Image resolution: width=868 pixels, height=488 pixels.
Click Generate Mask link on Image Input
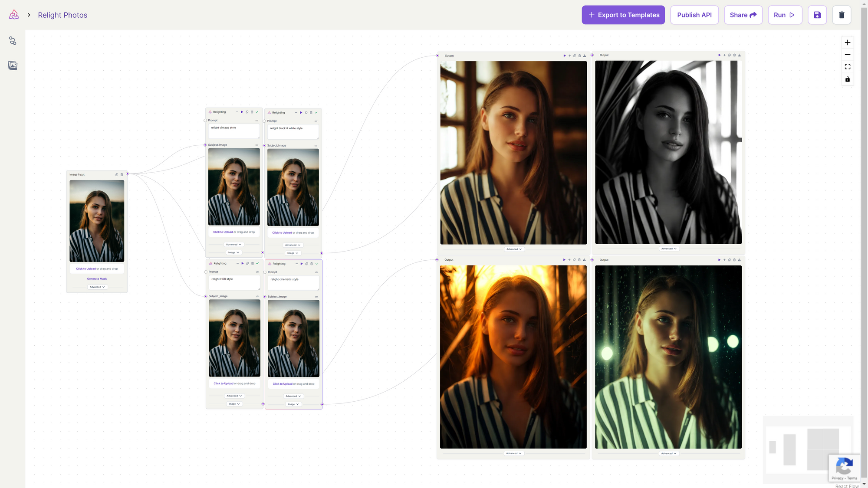coord(97,279)
